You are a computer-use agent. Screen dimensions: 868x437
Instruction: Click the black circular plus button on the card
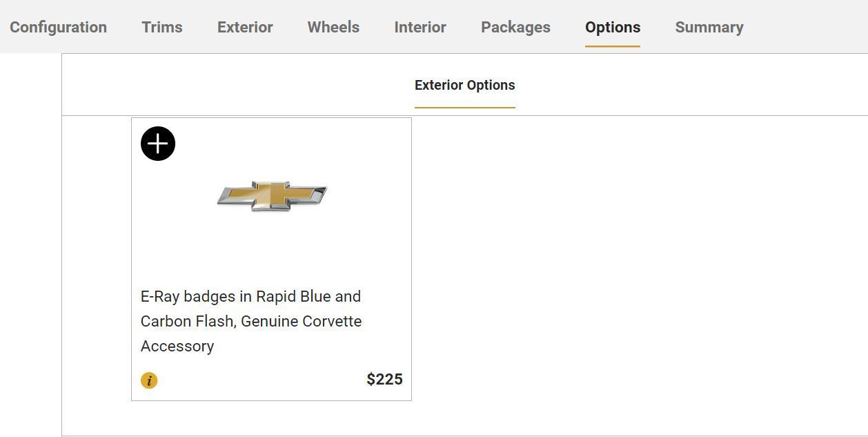point(158,143)
